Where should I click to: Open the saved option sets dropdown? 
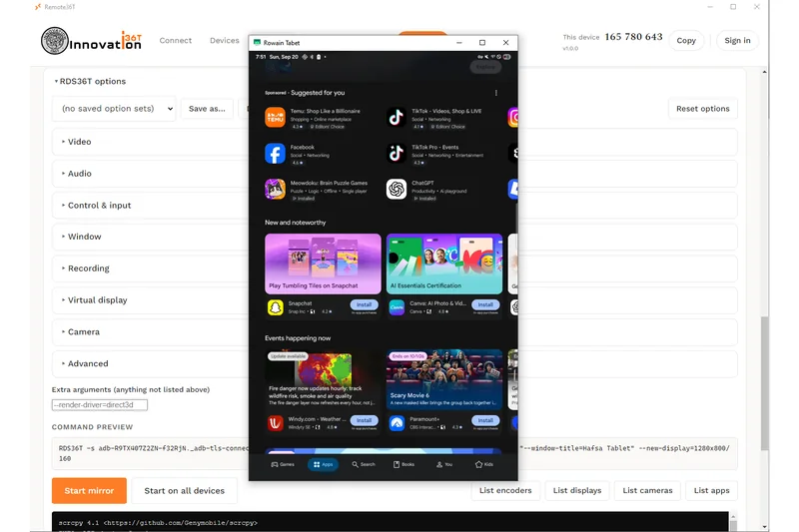pyautogui.click(x=114, y=109)
